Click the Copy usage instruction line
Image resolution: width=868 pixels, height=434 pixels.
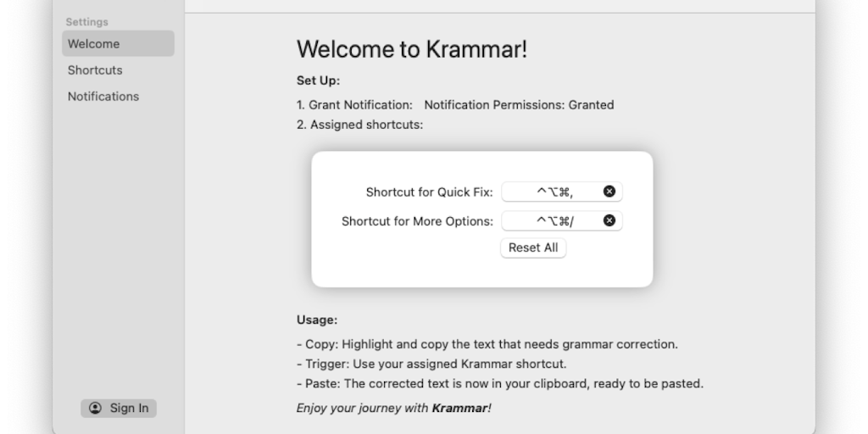(487, 344)
